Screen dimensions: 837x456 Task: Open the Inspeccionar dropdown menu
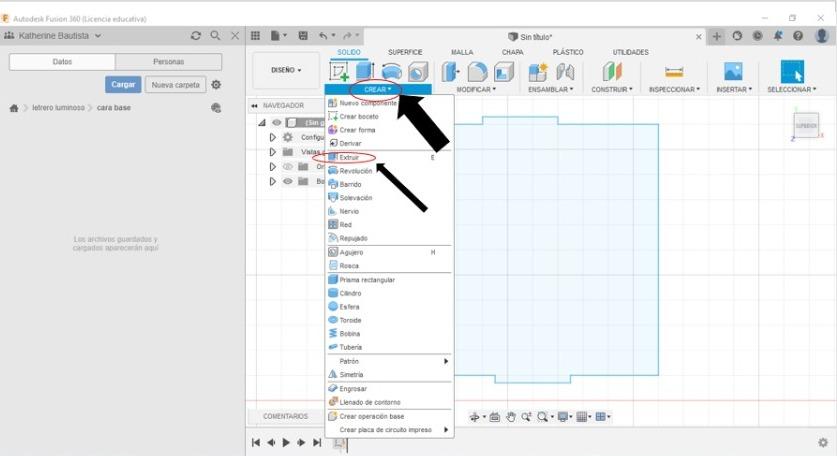click(x=674, y=90)
